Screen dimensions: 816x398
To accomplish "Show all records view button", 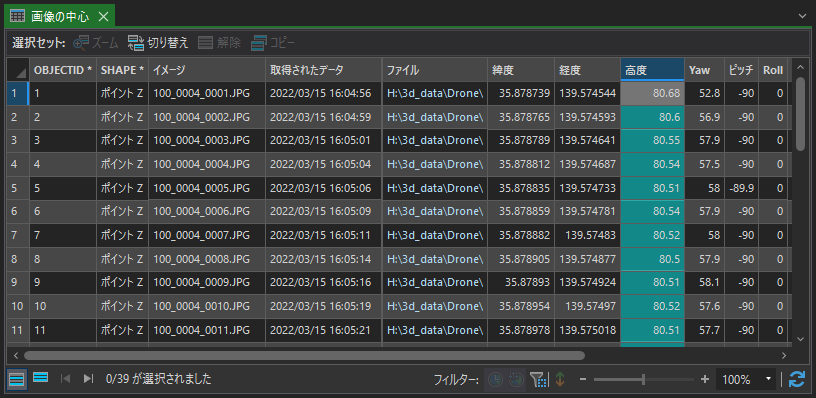I will [17, 379].
